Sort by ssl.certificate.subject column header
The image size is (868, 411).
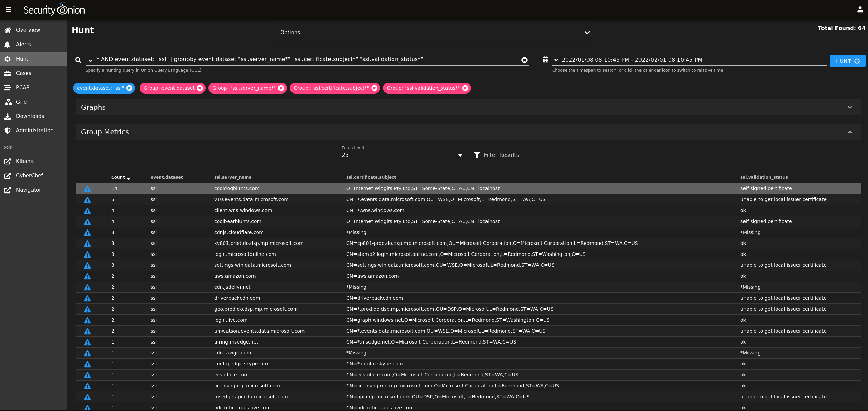pyautogui.click(x=371, y=177)
